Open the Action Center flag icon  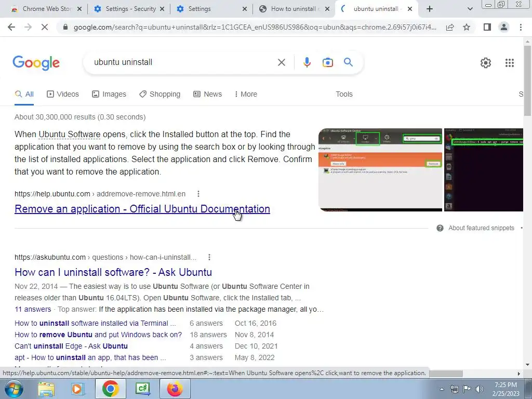pos(467,389)
